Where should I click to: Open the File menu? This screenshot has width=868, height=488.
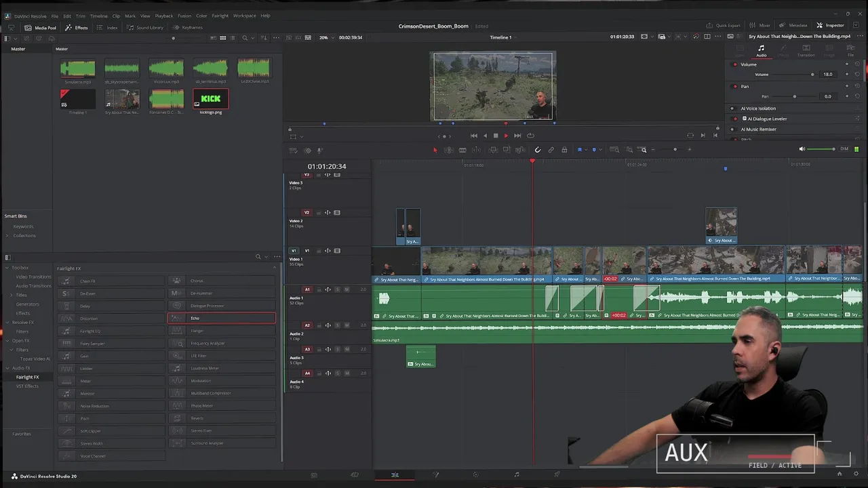pos(55,16)
